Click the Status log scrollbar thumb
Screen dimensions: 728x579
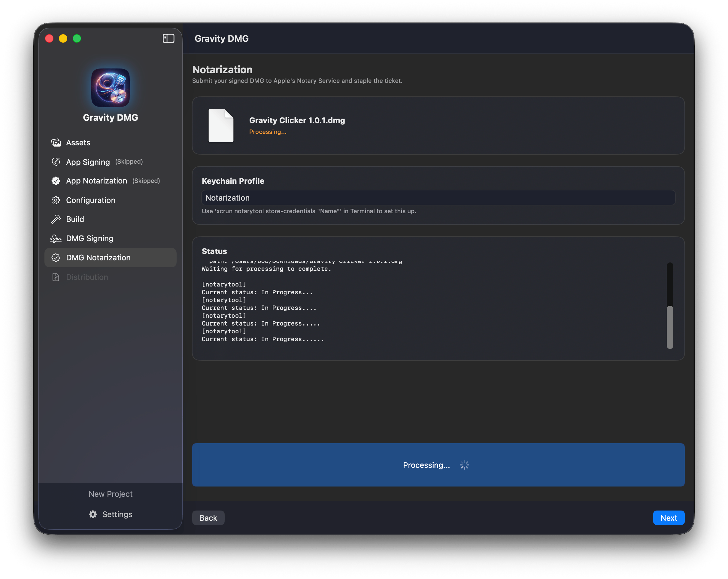[670, 327]
